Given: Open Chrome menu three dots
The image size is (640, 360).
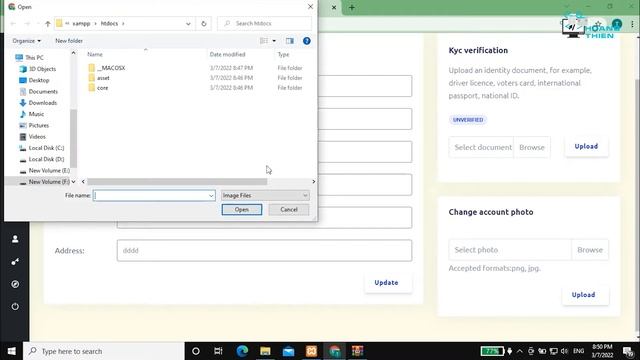Looking at the screenshot, I should [x=632, y=24].
